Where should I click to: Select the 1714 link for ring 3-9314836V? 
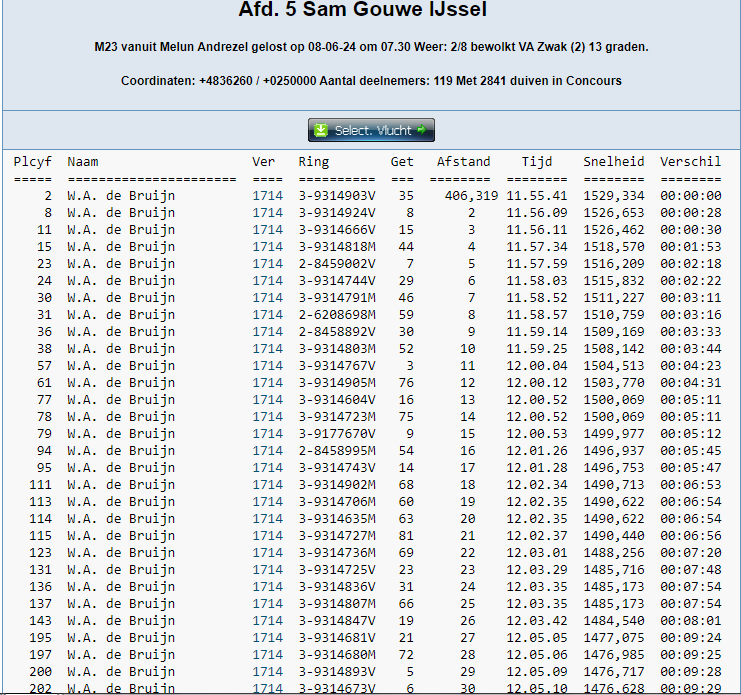click(x=267, y=587)
